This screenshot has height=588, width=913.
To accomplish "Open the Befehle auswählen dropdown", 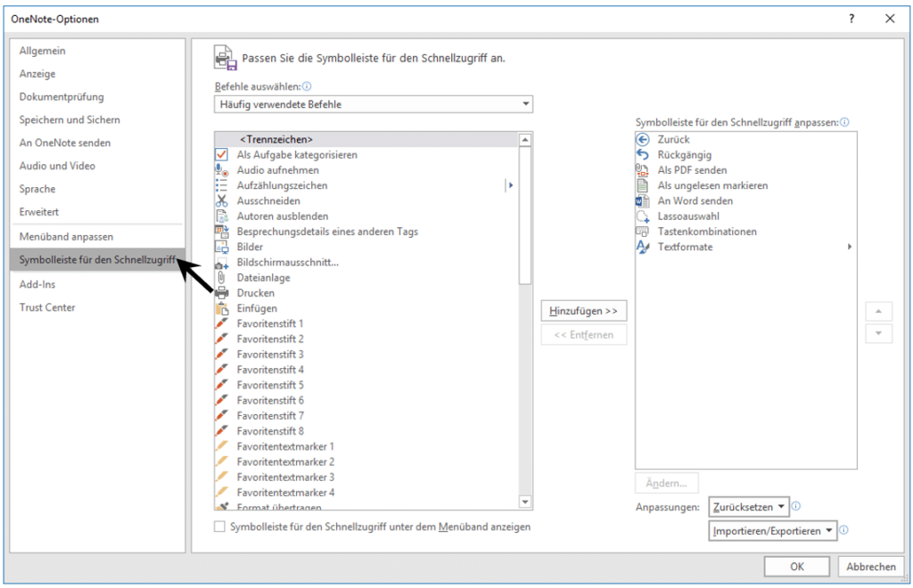I will tap(374, 104).
